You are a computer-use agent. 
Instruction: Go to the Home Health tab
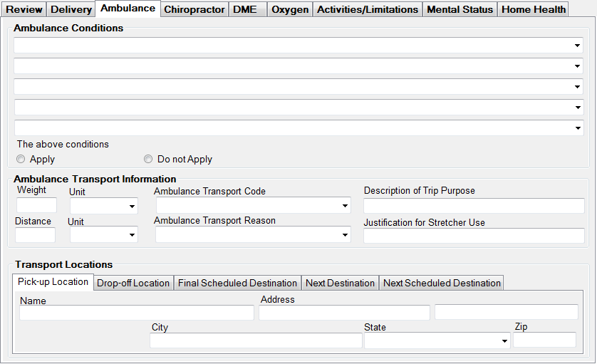pos(534,9)
